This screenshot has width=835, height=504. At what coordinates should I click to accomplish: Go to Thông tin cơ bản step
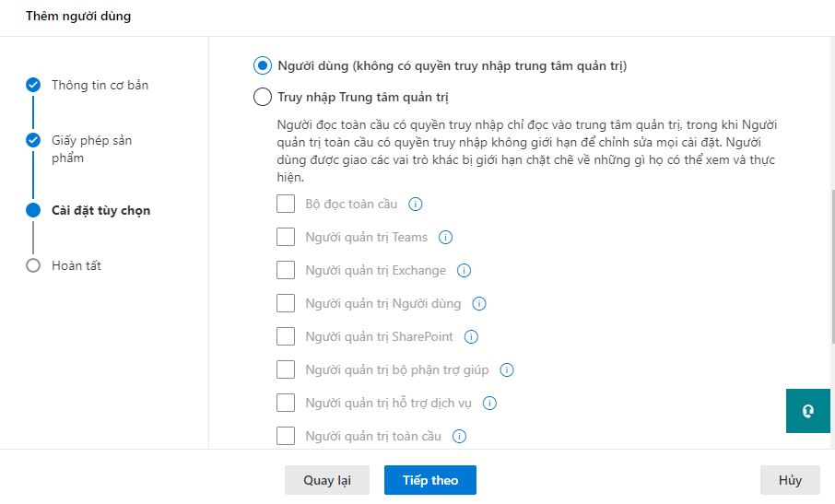coord(100,86)
